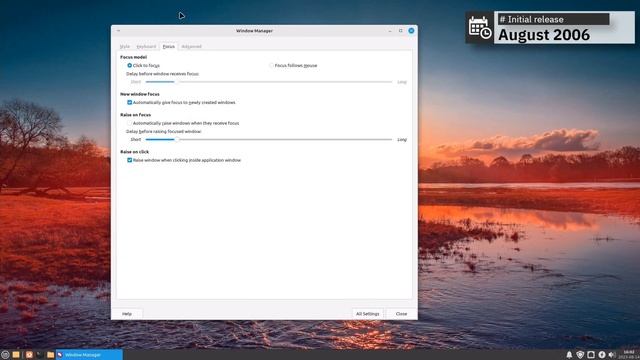Click the August 2006 text
Screen dimensions: 640x360
(x=544, y=35)
